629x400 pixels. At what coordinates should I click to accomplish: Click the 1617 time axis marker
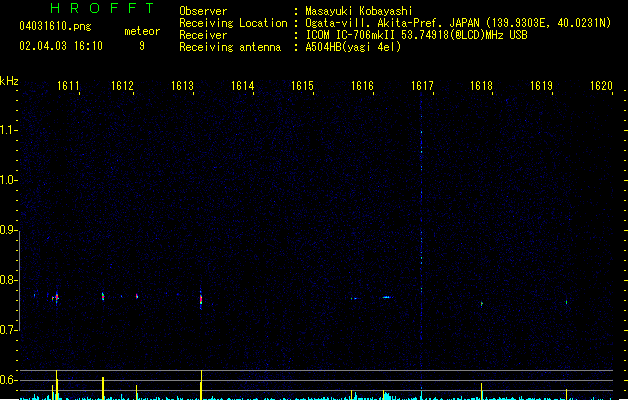422,86
